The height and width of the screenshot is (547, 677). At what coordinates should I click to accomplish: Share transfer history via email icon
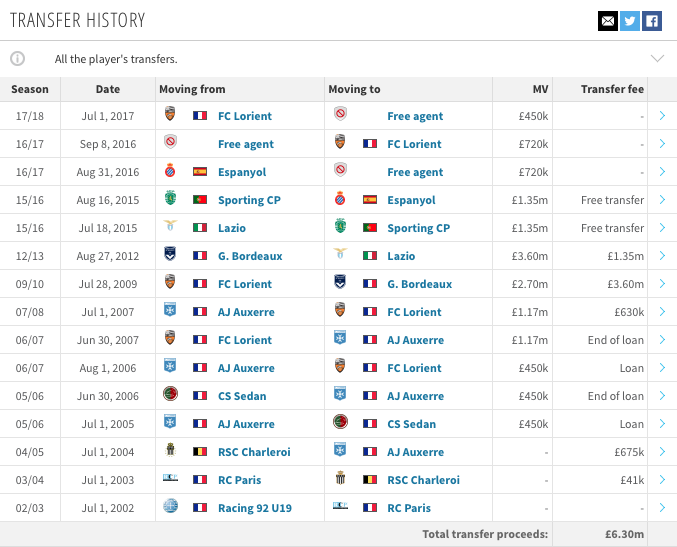pos(607,21)
